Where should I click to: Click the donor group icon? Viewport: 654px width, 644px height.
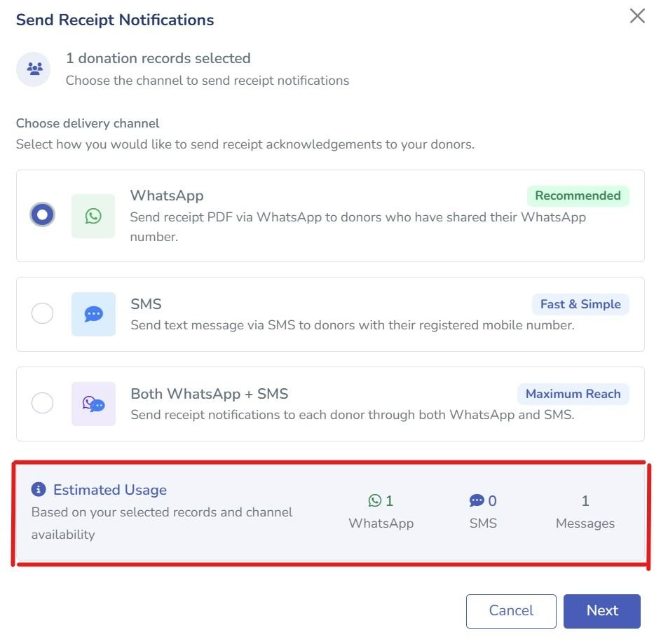click(34, 69)
